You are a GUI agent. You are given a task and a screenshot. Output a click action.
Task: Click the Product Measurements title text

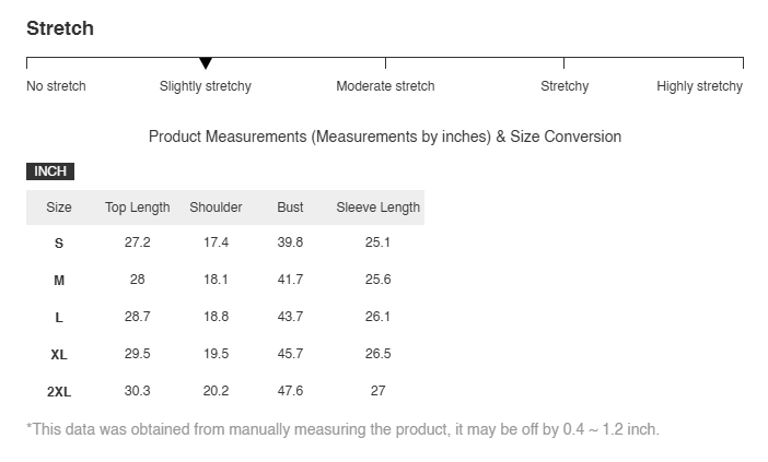pos(385,136)
